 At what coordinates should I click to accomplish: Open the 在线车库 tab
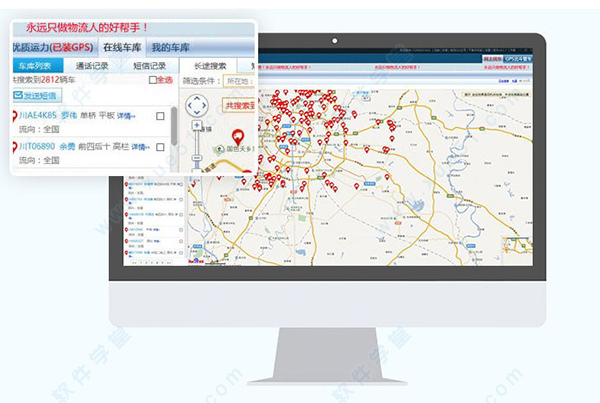click(x=121, y=47)
